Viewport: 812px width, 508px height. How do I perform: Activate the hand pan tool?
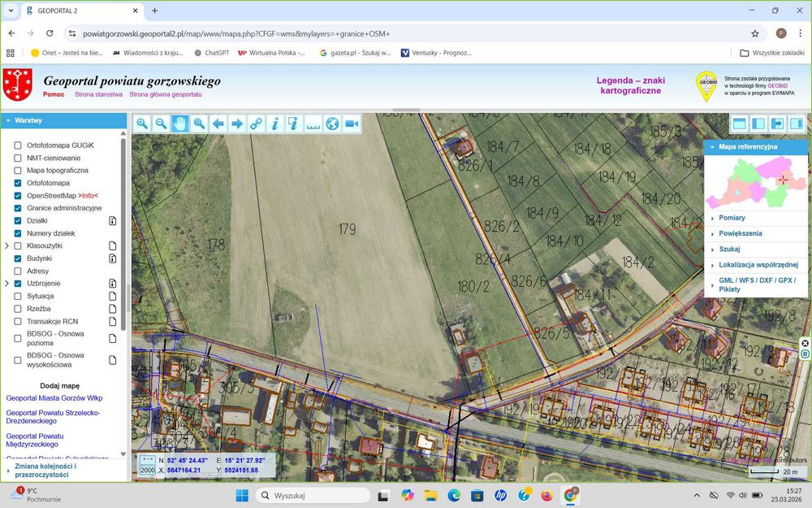point(180,124)
